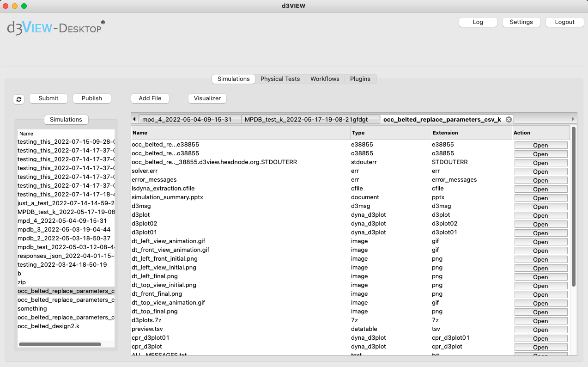Click the Action column header
This screenshot has width=588, height=367.
point(541,133)
